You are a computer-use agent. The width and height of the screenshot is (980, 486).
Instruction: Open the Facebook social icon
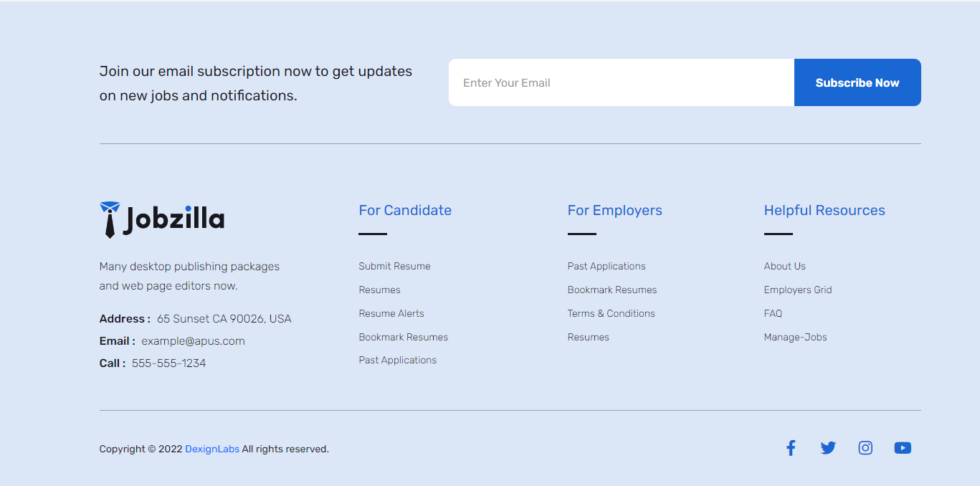(x=791, y=448)
